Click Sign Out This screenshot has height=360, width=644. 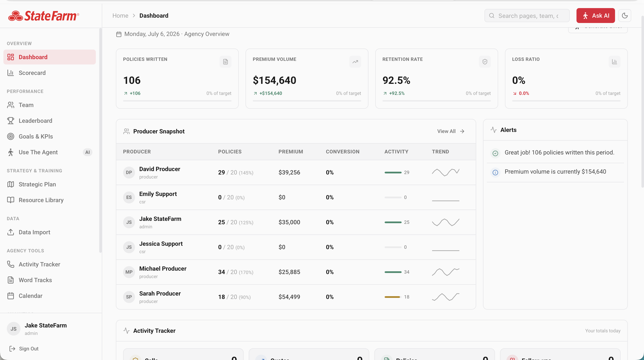24,349
